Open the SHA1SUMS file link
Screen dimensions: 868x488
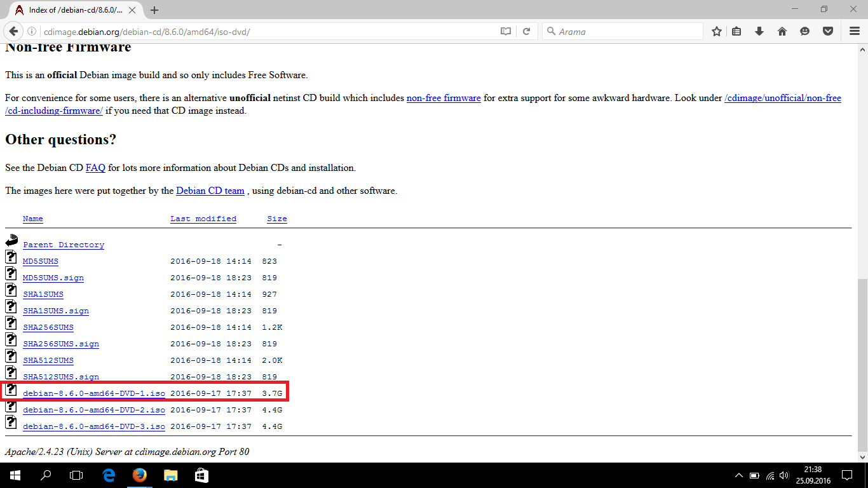click(x=43, y=294)
